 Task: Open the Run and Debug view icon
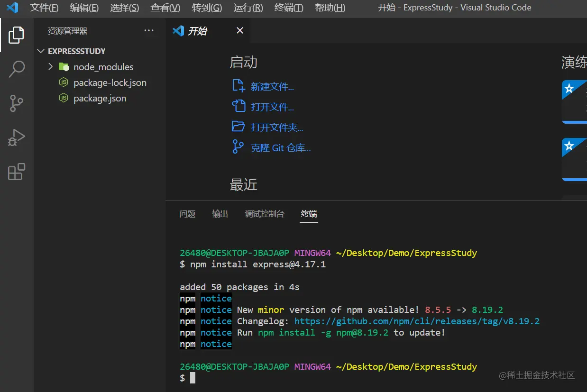click(17, 137)
